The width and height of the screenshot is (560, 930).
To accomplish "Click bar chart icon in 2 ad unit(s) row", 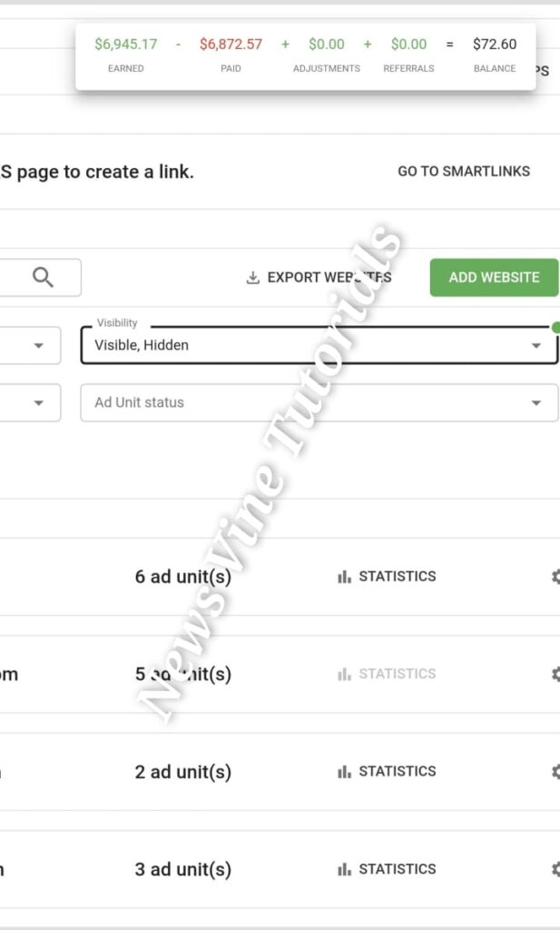I will tap(344, 772).
